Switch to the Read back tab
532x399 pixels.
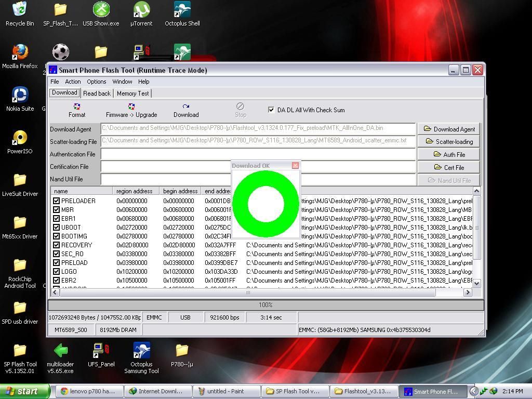tap(97, 94)
